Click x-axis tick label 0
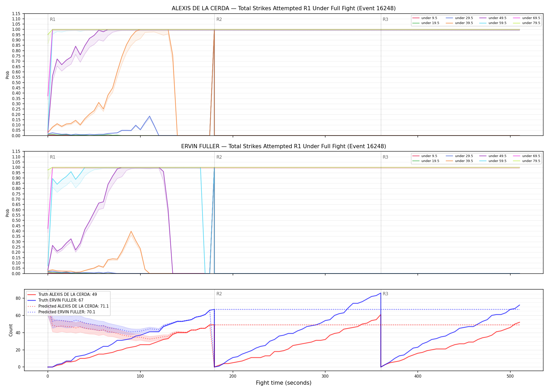 tap(48, 376)
